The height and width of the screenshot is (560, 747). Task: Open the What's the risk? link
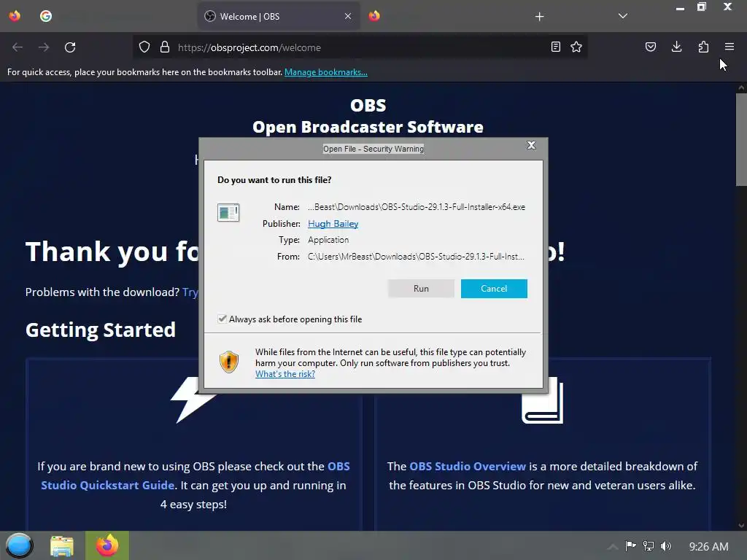coord(285,374)
